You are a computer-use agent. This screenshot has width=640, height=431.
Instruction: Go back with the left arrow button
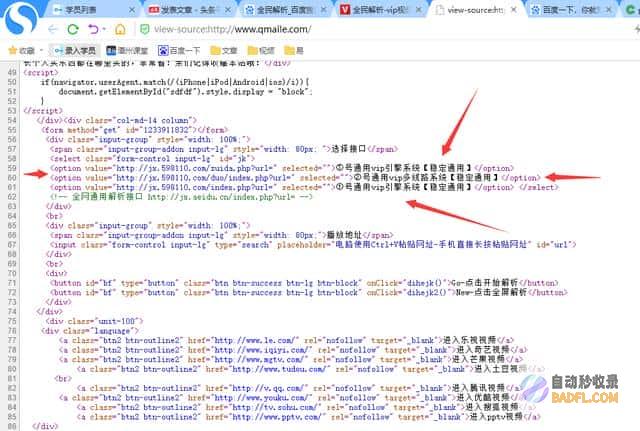click(53, 29)
